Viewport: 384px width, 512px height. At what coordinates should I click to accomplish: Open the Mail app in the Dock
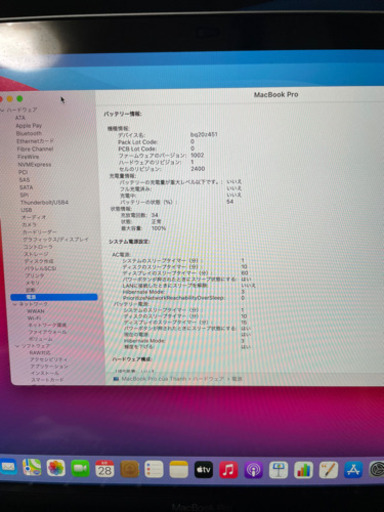[7, 467]
